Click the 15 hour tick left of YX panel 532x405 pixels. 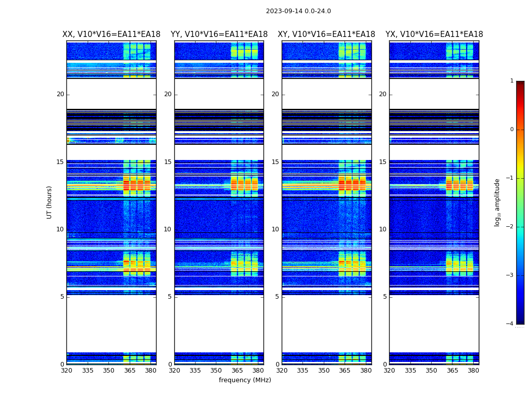(383, 162)
